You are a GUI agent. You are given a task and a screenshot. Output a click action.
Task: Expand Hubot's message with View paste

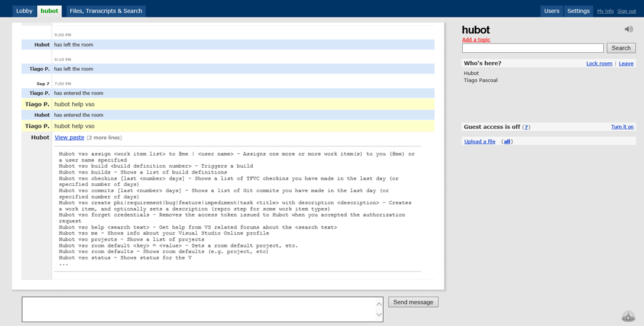(x=69, y=138)
